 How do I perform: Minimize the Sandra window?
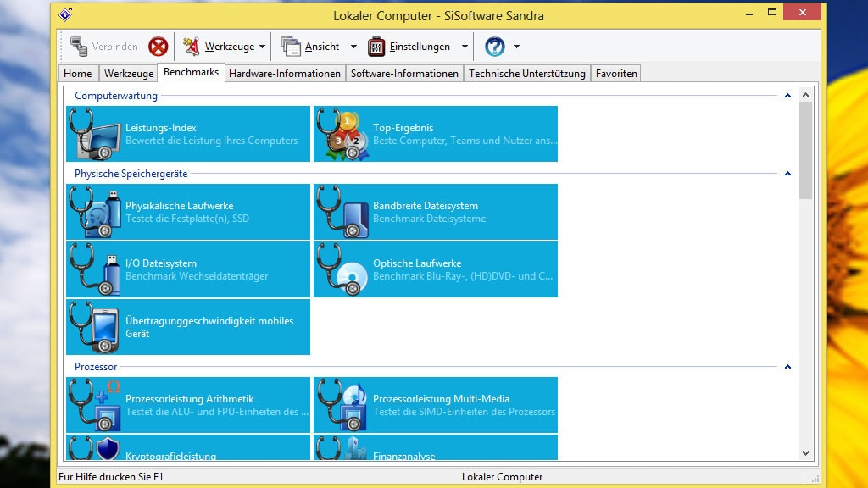pyautogui.click(x=749, y=13)
